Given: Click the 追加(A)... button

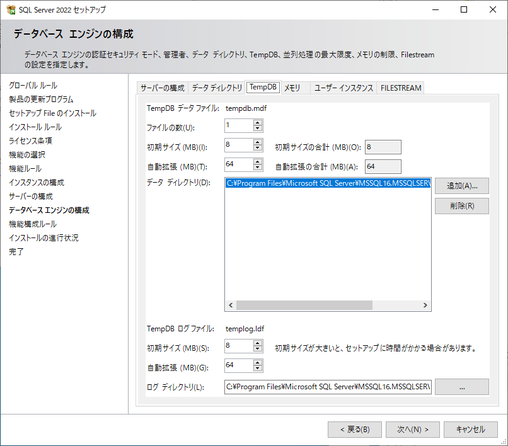Looking at the screenshot, I should point(462,186).
